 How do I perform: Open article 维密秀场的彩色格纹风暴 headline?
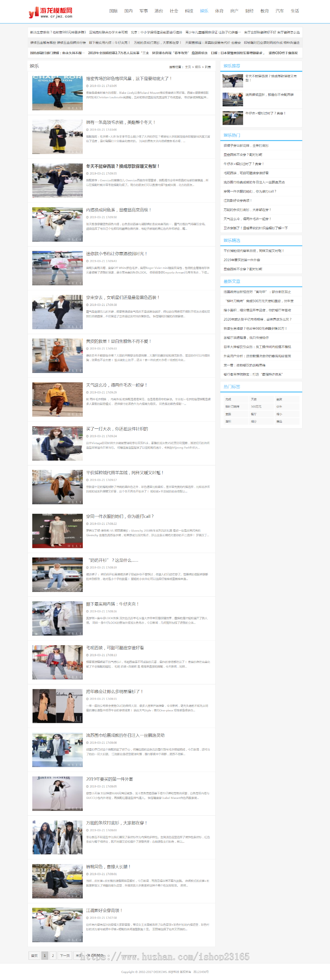[129, 79]
